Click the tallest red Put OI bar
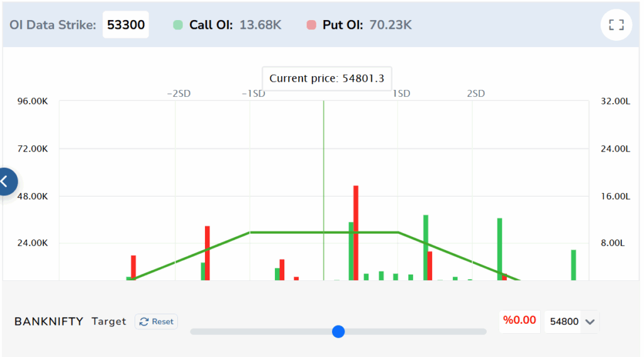 [356, 233]
